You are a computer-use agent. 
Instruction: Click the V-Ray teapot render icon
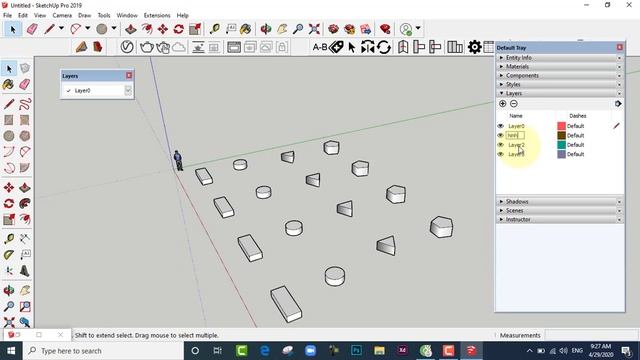click(x=147, y=47)
